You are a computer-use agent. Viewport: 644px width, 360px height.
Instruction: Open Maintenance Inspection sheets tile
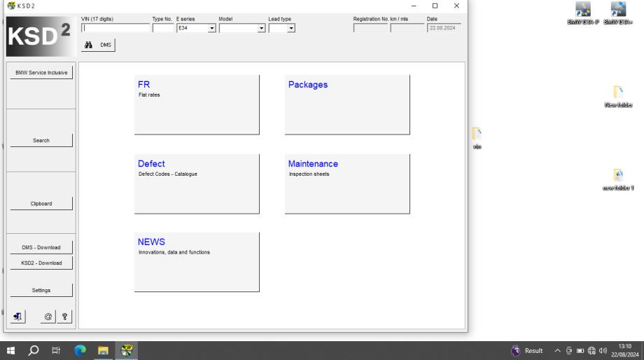point(347,184)
